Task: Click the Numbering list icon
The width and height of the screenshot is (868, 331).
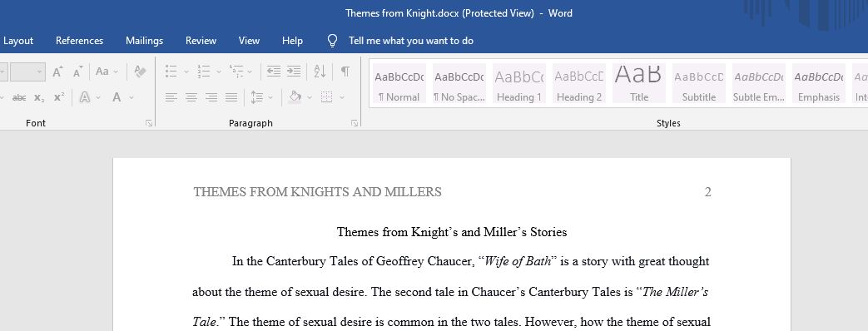Action: 204,72
